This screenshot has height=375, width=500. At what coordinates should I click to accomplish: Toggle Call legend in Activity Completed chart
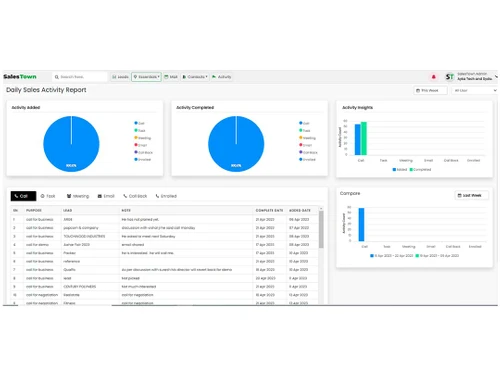coord(304,123)
